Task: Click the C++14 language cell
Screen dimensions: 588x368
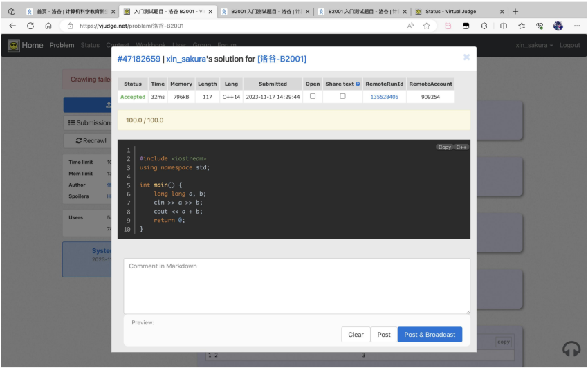Action: (x=231, y=97)
